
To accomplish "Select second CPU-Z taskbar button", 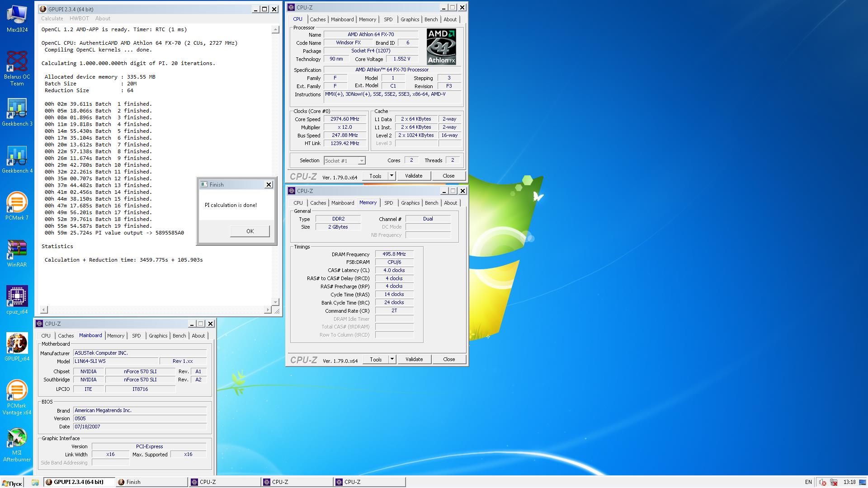I will 297,482.
